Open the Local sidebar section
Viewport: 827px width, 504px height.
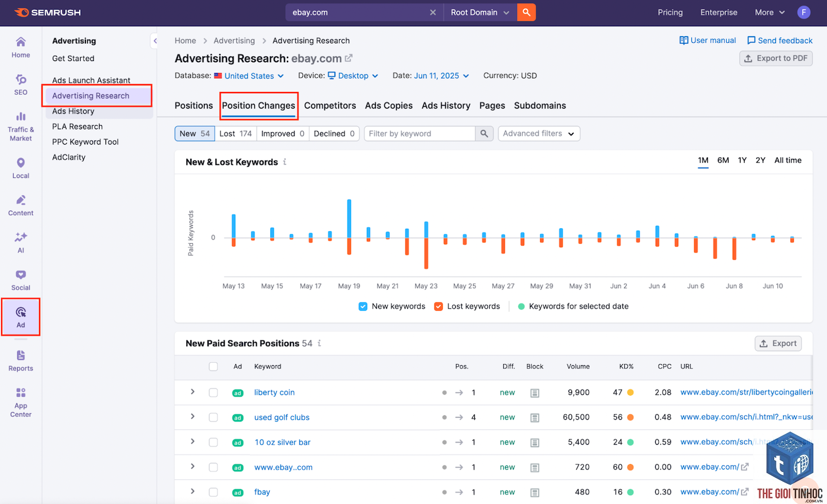pyautogui.click(x=21, y=168)
